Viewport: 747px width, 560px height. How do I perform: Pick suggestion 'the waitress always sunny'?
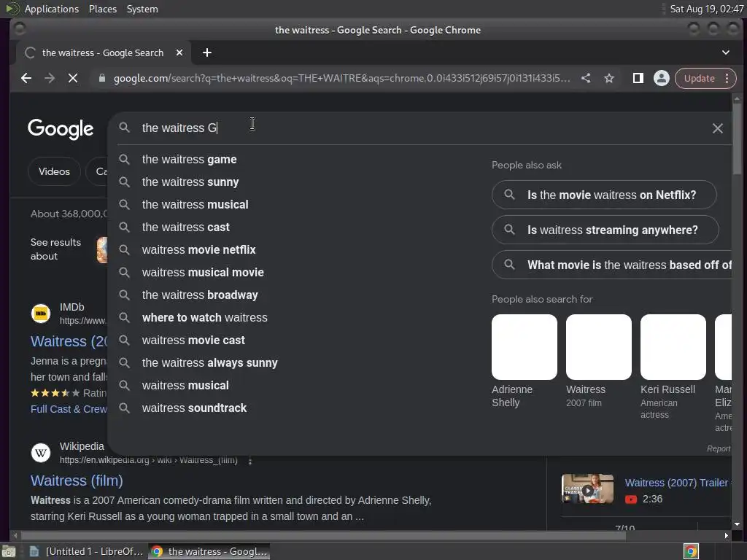coord(209,363)
